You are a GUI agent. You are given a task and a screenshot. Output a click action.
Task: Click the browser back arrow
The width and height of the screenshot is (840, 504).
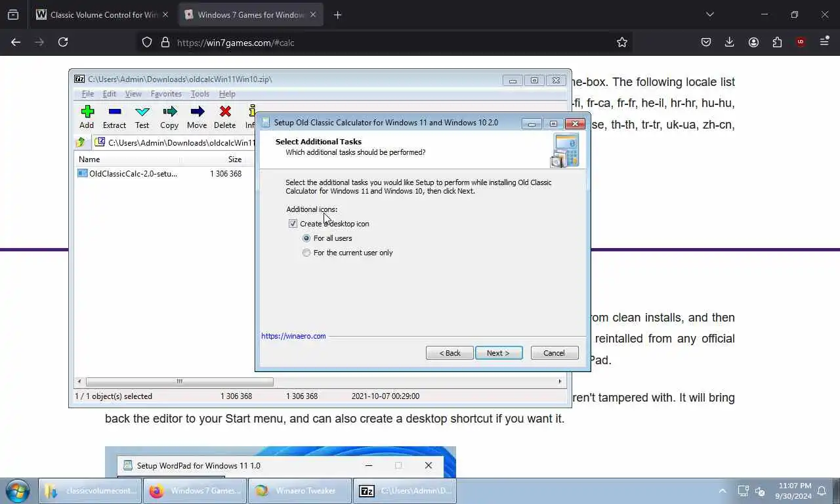coord(16,42)
